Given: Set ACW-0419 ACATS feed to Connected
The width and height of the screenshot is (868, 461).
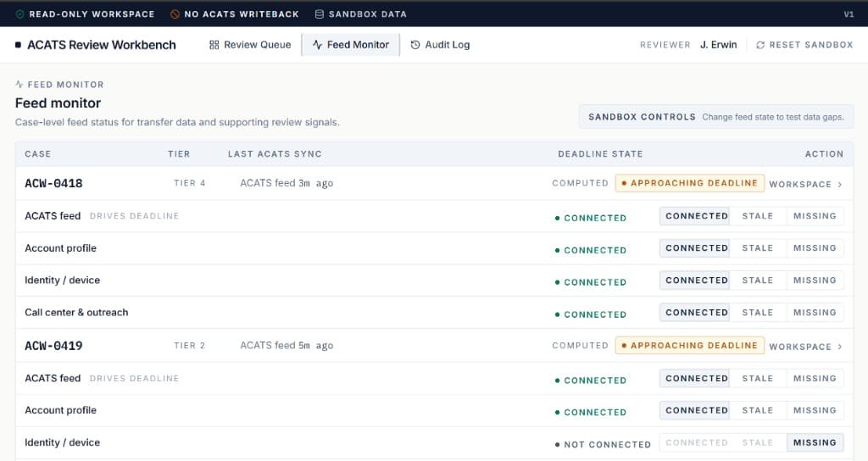Looking at the screenshot, I should click(x=695, y=378).
